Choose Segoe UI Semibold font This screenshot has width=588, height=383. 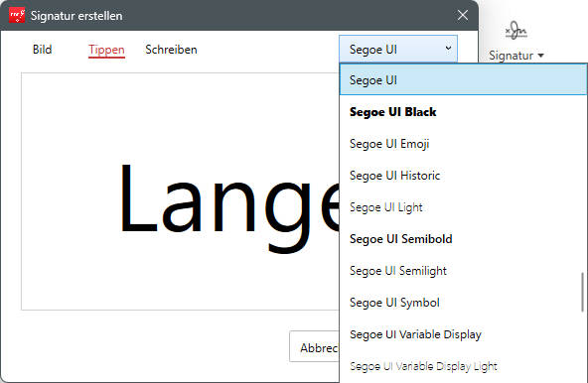[463, 239]
